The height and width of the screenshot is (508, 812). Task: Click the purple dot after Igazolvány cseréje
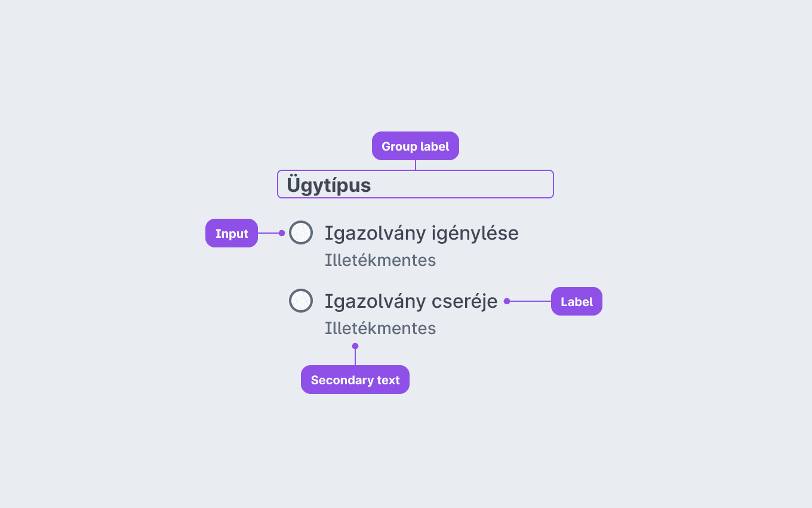pos(507,301)
